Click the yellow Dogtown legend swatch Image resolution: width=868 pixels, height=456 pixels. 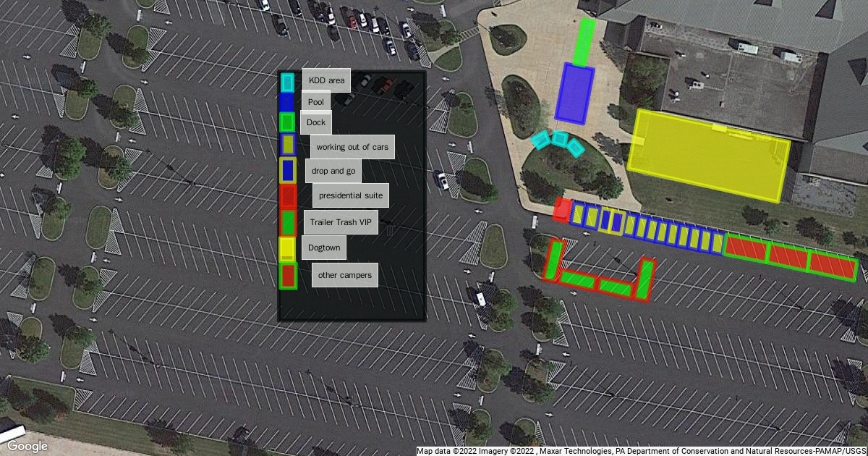pos(287,248)
